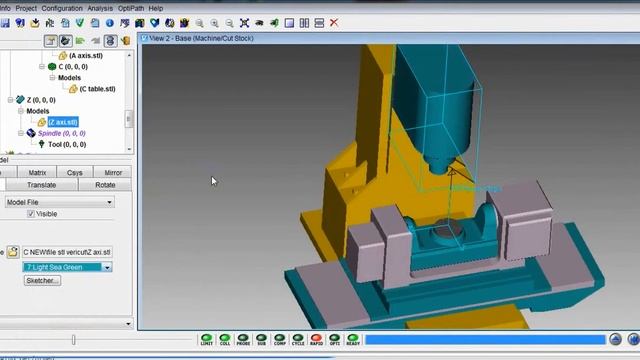Open the Project menu

(x=26, y=8)
